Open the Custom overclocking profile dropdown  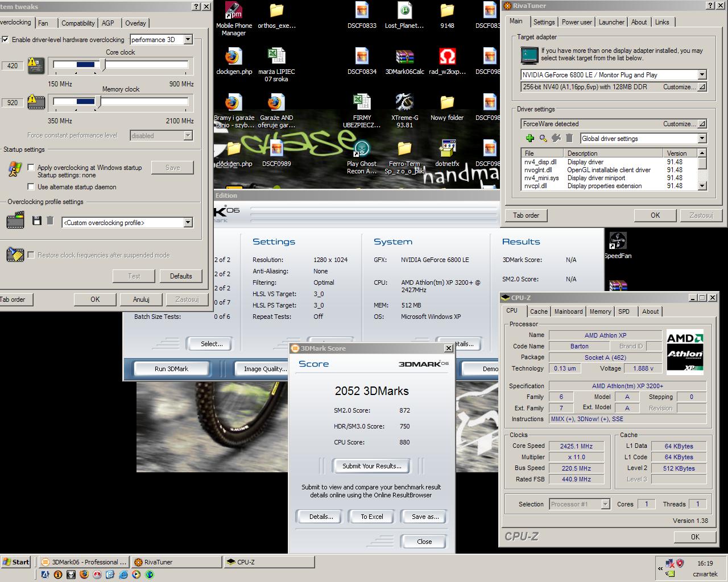(188, 223)
